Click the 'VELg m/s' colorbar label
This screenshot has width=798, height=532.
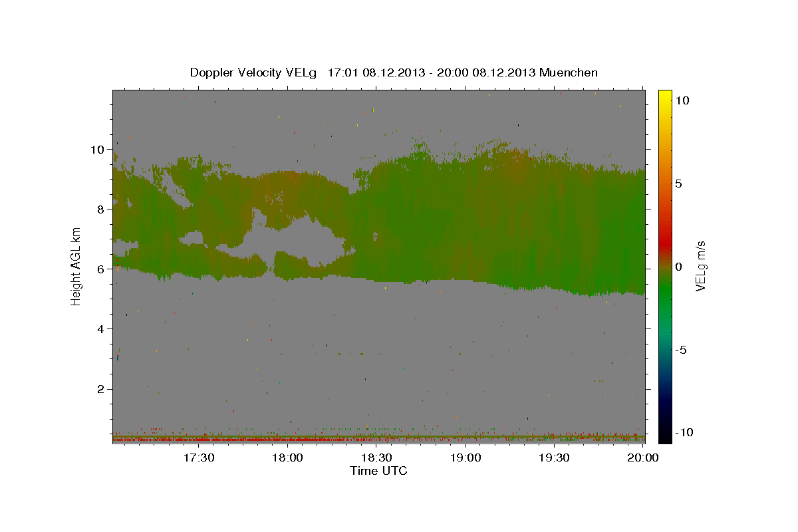click(701, 266)
